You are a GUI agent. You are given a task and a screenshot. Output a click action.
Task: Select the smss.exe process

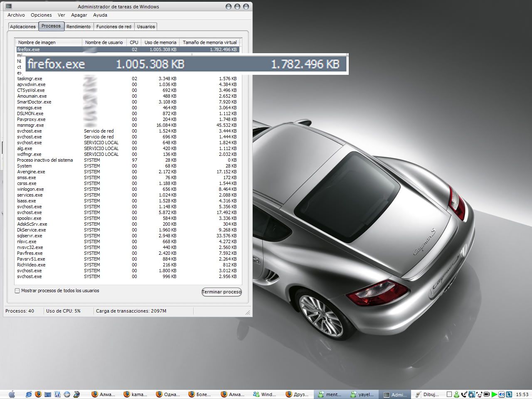pyautogui.click(x=127, y=177)
